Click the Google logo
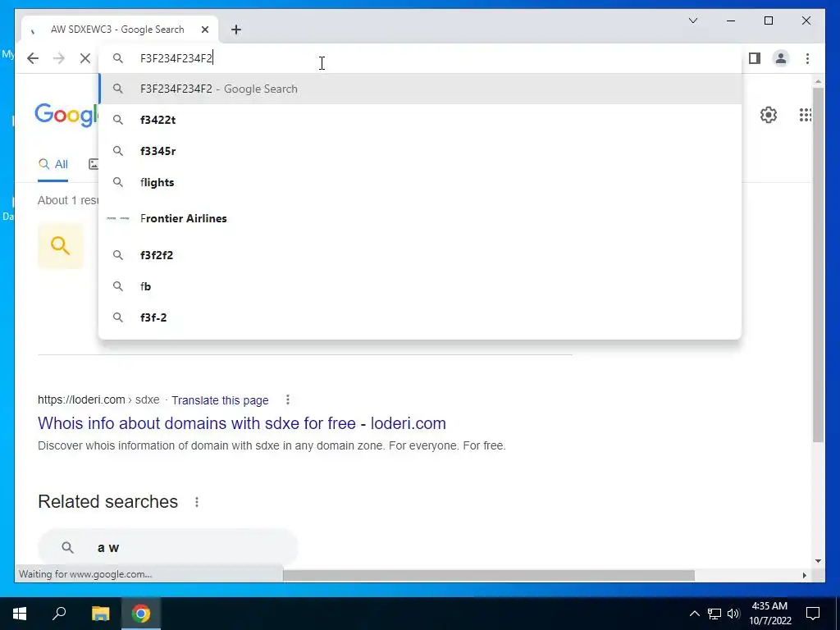The height and width of the screenshot is (630, 840). coord(66,115)
